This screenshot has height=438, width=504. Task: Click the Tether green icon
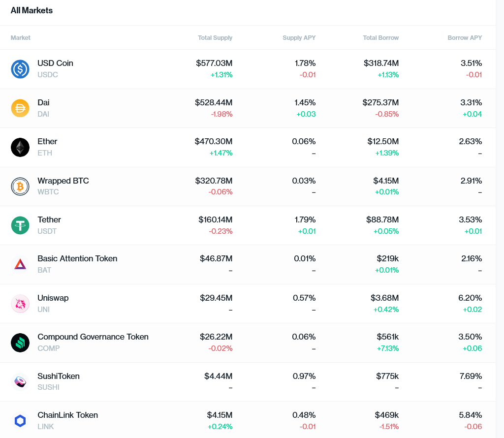pyautogui.click(x=20, y=225)
